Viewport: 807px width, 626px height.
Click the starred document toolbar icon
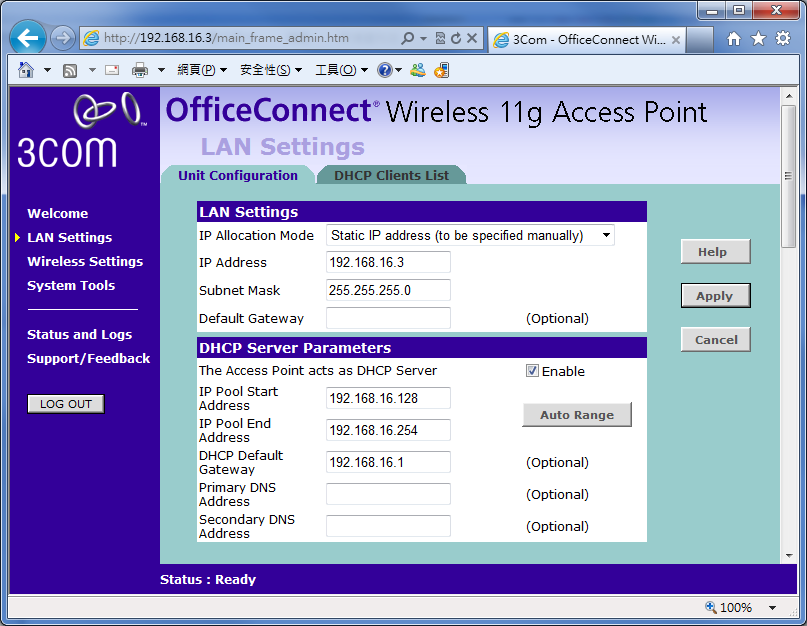441,70
